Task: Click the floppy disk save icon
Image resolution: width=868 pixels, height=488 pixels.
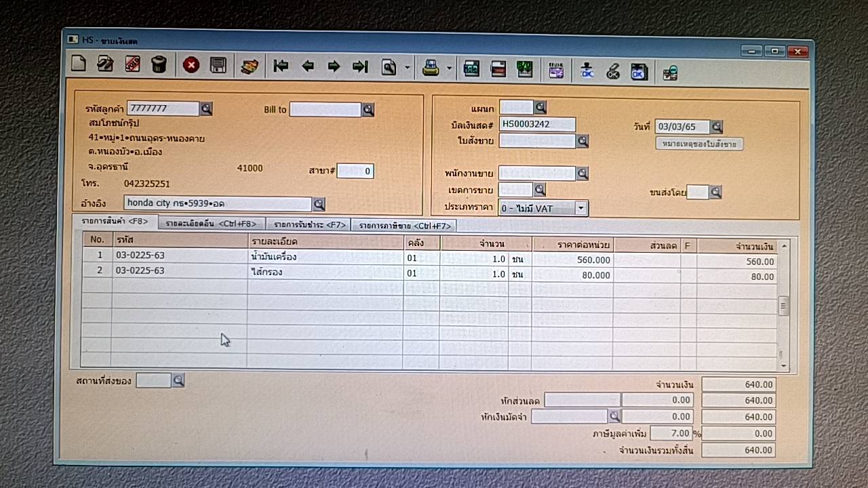Action: tap(218, 65)
